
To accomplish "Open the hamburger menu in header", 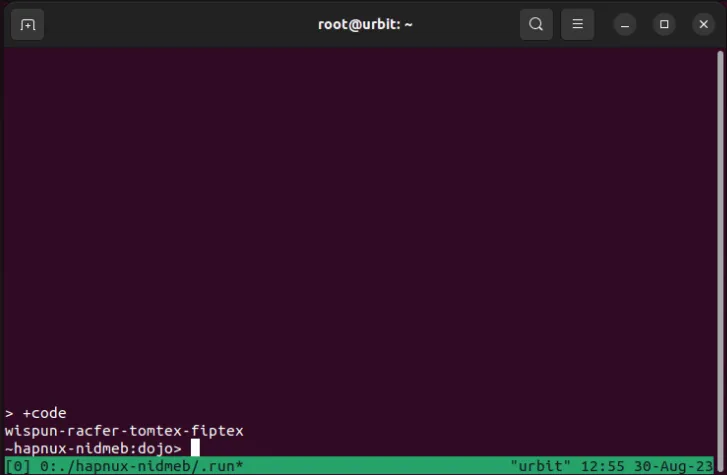I will tap(576, 24).
